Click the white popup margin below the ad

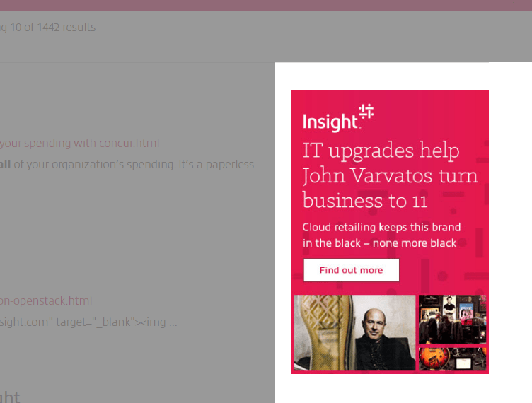tap(389, 389)
